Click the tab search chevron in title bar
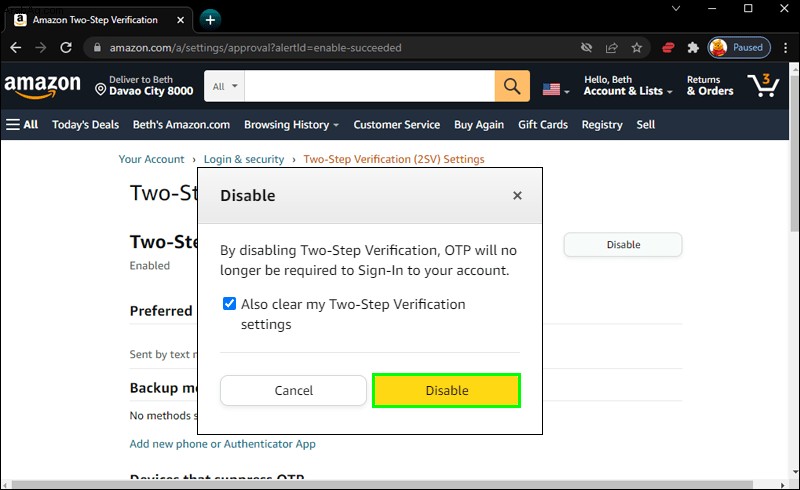Viewport: 800px width, 490px height. coord(676,8)
